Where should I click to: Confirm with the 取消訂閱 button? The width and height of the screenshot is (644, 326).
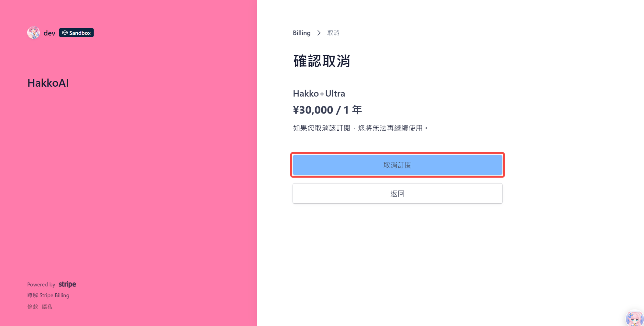(x=397, y=165)
